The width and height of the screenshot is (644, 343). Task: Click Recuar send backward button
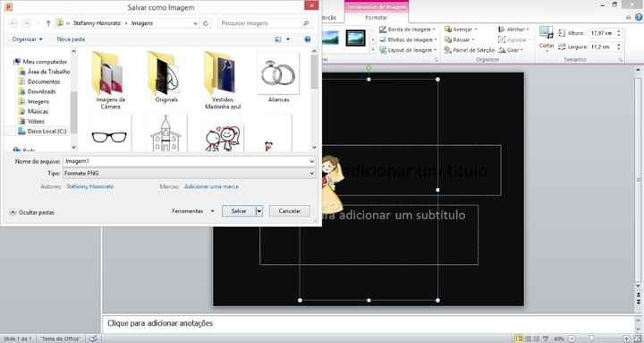[x=460, y=39]
